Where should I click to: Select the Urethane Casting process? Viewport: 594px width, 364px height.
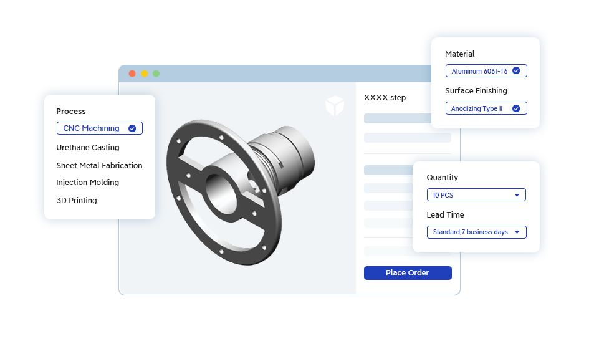87,147
